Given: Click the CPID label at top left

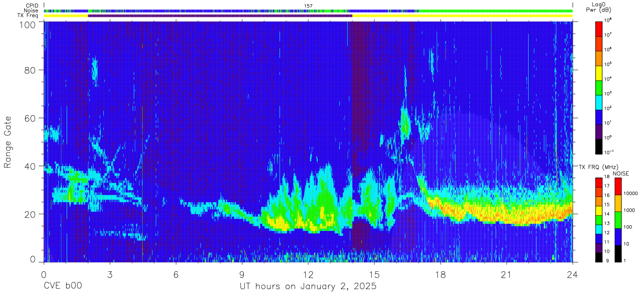Looking at the screenshot, I should pos(32,6).
